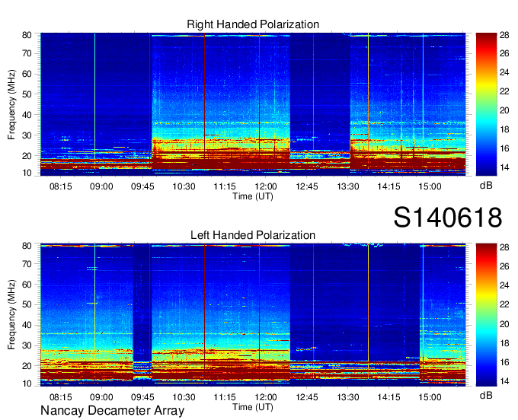The width and height of the screenshot is (518, 420).
Task: Click the 80 MHz tick label of Right Handed plot
Action: (x=27, y=35)
